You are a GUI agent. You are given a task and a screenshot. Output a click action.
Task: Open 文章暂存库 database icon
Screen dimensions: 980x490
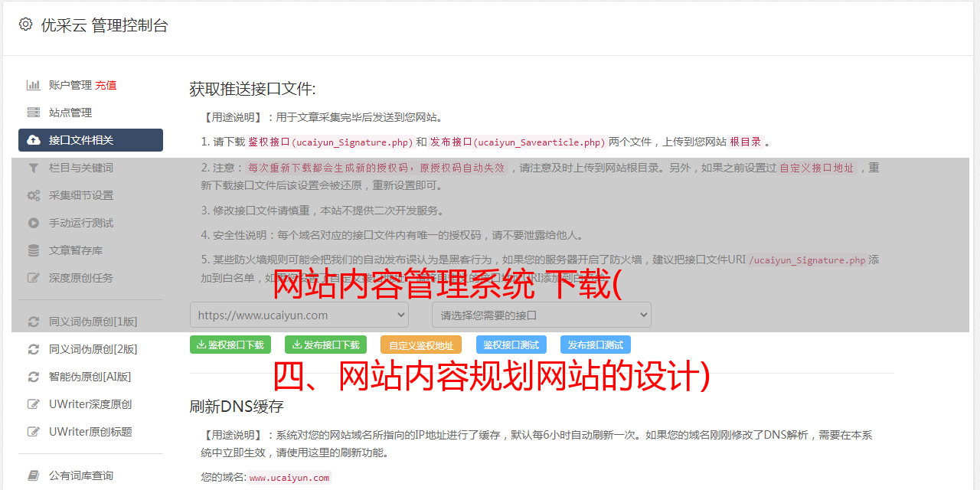point(34,250)
